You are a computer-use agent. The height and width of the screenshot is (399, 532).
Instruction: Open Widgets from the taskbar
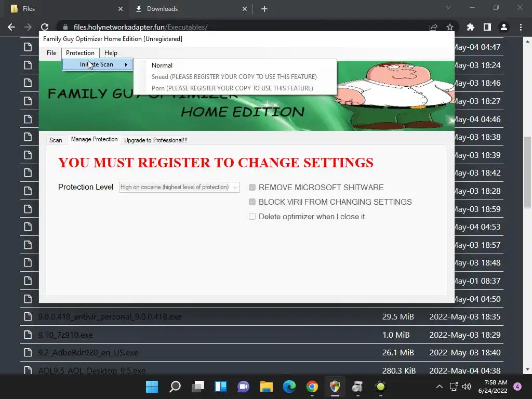point(220,387)
